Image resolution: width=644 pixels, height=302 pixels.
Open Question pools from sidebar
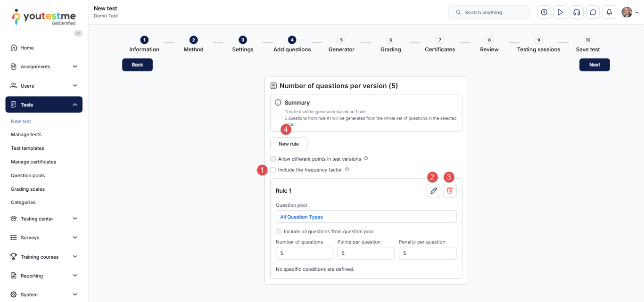[x=28, y=175]
